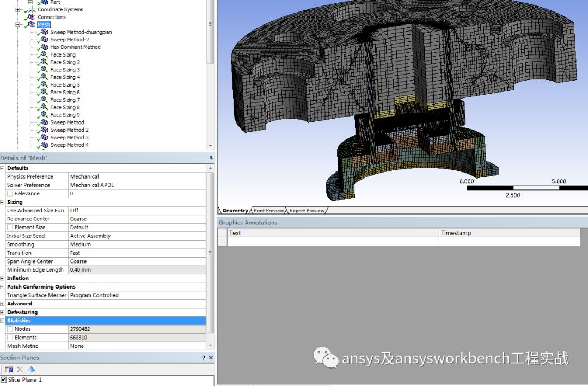The height and width of the screenshot is (386, 588).
Task: Click the Hex Dominant Method icon
Action: pyautogui.click(x=45, y=47)
